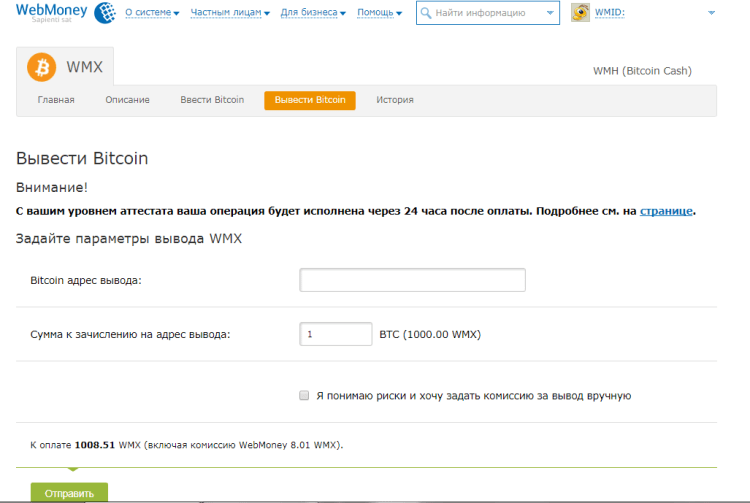Switch to WMH (Bitcoin Cash)
The width and height of the screenshot is (750, 503).
tap(642, 71)
